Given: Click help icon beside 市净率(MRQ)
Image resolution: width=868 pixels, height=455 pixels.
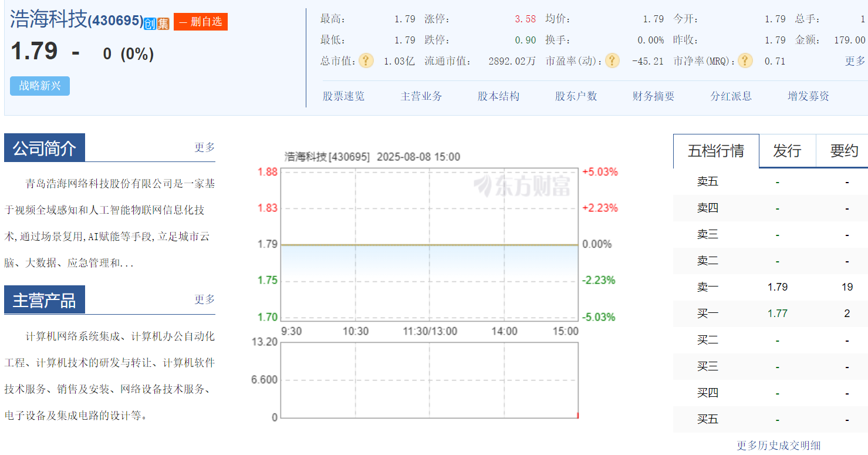Looking at the screenshot, I should coord(745,60).
